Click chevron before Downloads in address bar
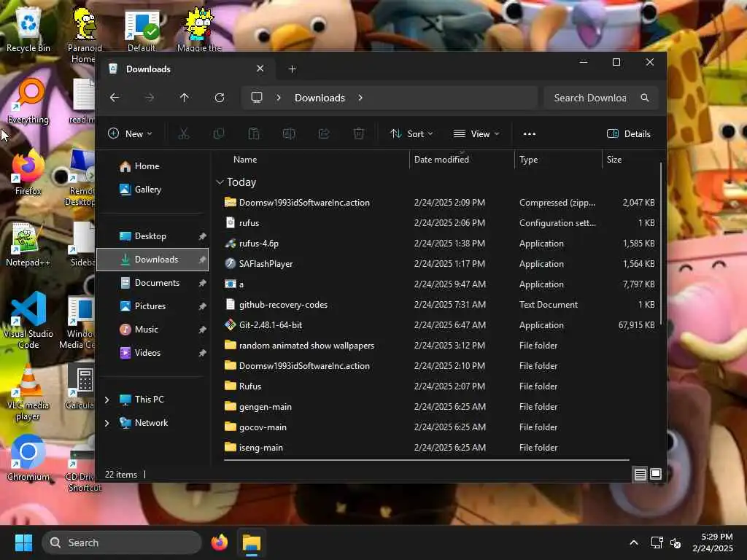Screen dimensions: 747x560 [x=279, y=98]
